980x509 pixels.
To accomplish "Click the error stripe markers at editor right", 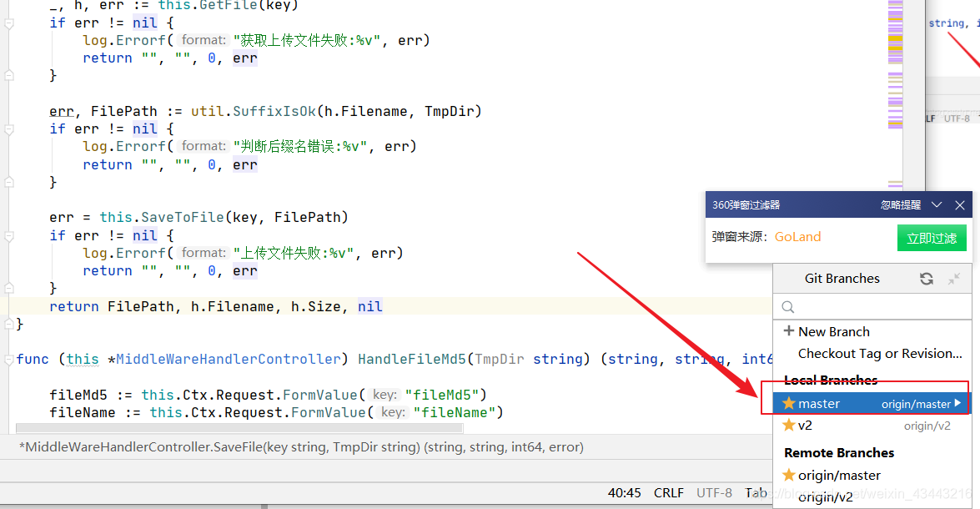I will pyautogui.click(x=896, y=93).
